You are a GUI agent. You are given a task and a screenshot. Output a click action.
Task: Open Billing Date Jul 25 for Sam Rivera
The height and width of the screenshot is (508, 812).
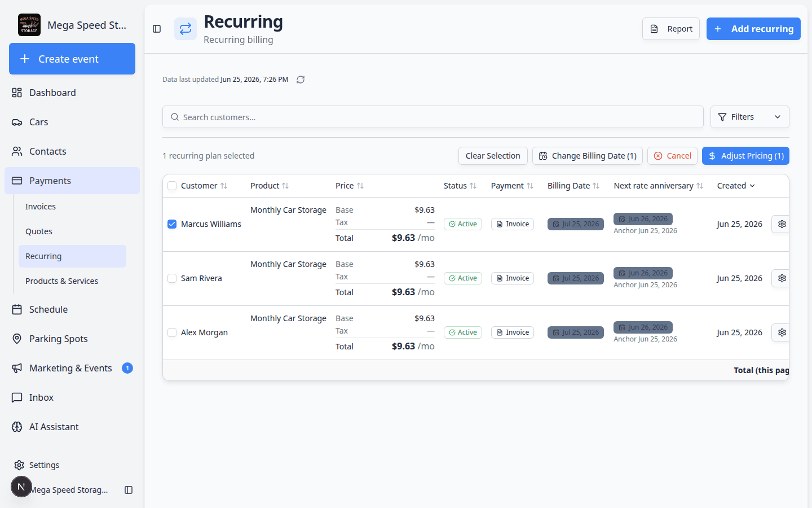(x=576, y=278)
